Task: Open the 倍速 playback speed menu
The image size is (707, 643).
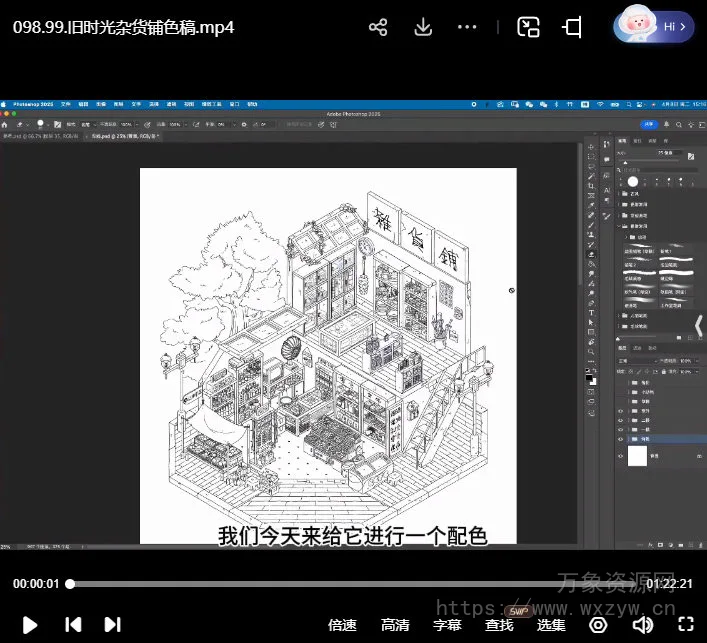Action: click(x=342, y=625)
